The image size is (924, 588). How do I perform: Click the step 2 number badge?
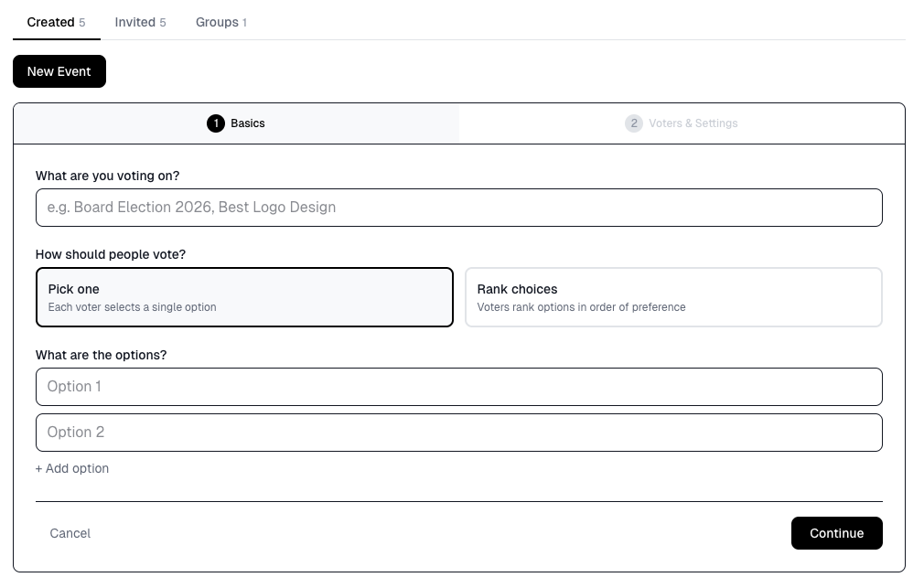(634, 123)
